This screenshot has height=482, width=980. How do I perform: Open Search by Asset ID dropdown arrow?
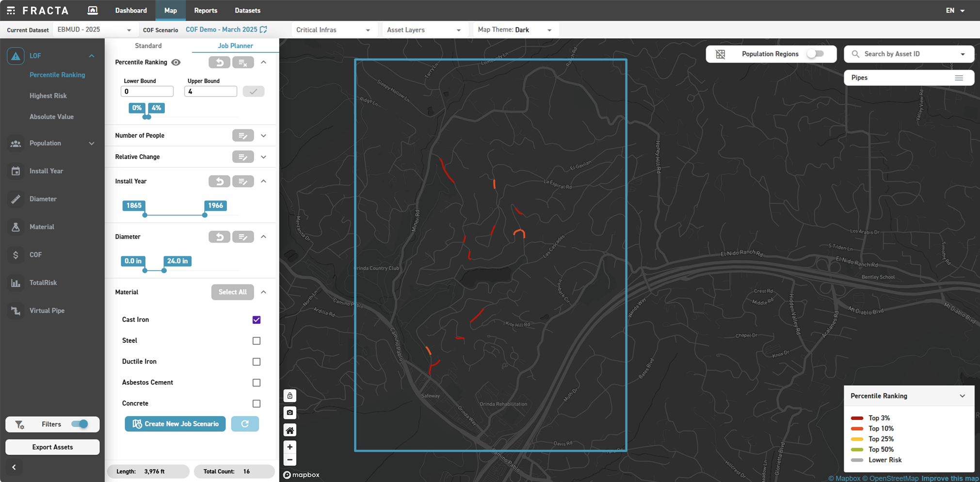(963, 54)
